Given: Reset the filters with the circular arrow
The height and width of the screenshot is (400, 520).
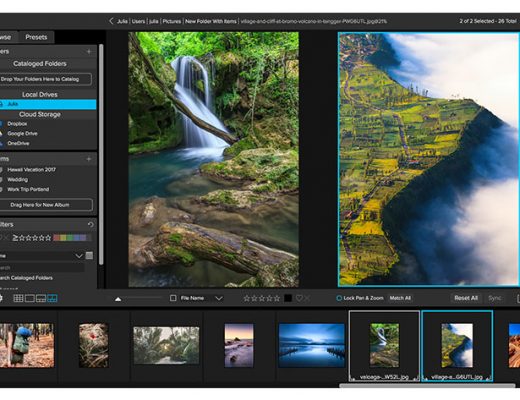Looking at the screenshot, I should tap(90, 225).
